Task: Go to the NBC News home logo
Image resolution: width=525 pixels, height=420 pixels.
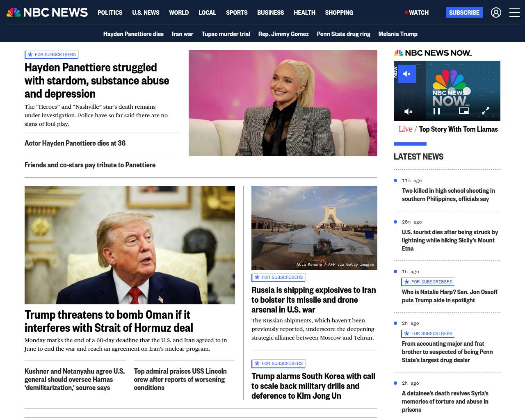Action: [x=47, y=12]
